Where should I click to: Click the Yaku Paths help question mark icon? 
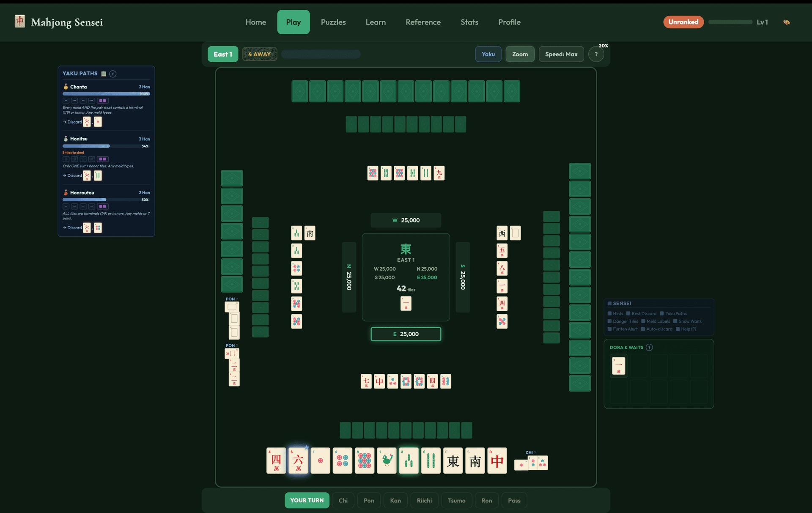[112, 74]
